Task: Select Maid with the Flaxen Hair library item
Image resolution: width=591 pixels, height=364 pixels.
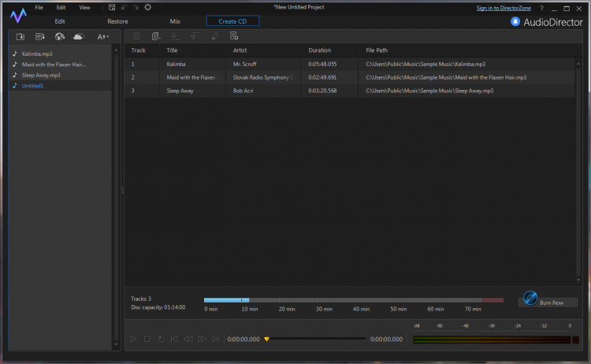Action: [x=61, y=65]
